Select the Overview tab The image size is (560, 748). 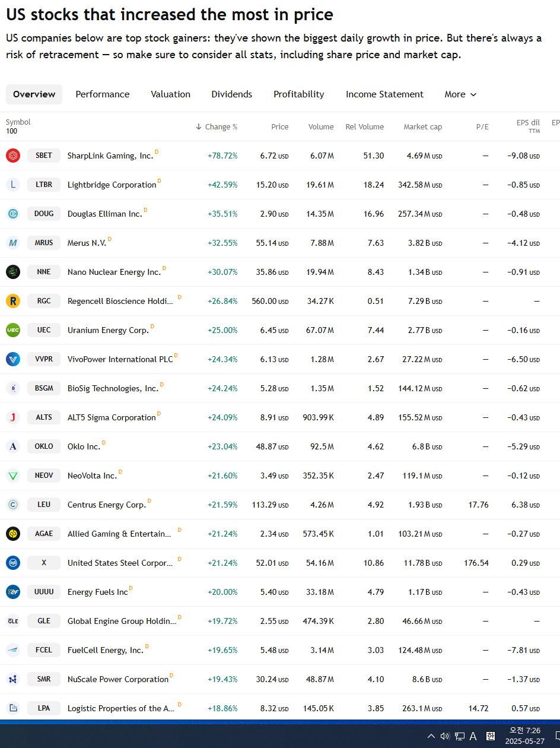[34, 94]
